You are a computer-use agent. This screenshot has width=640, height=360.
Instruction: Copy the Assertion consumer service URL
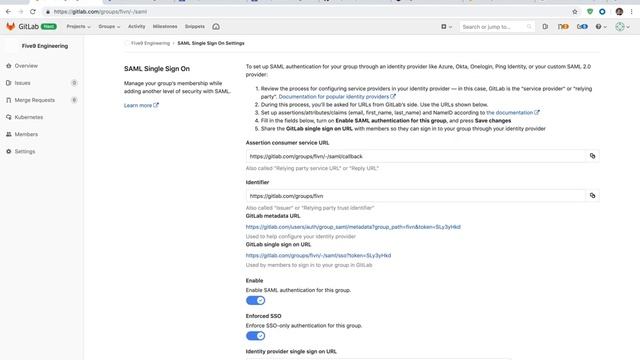(x=592, y=156)
